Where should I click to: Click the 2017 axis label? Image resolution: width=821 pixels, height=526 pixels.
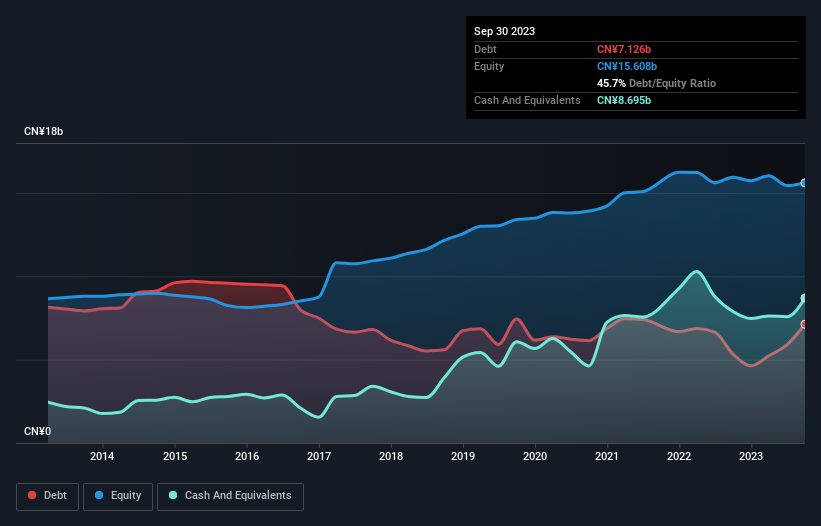319,456
